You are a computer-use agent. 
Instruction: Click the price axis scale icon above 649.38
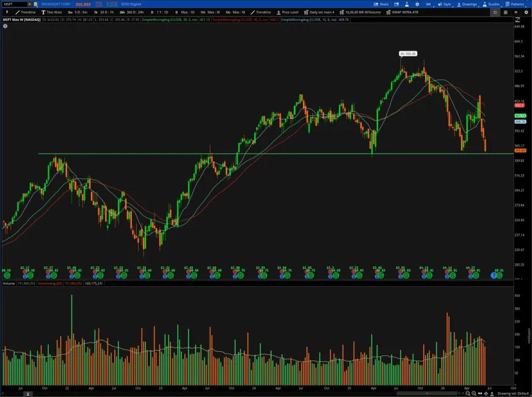pyautogui.click(x=517, y=20)
